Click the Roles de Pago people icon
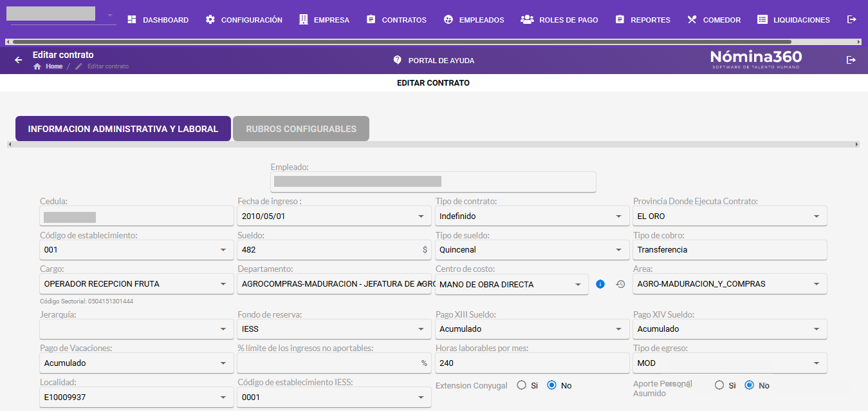The height and width of the screenshot is (411, 868). click(x=527, y=20)
